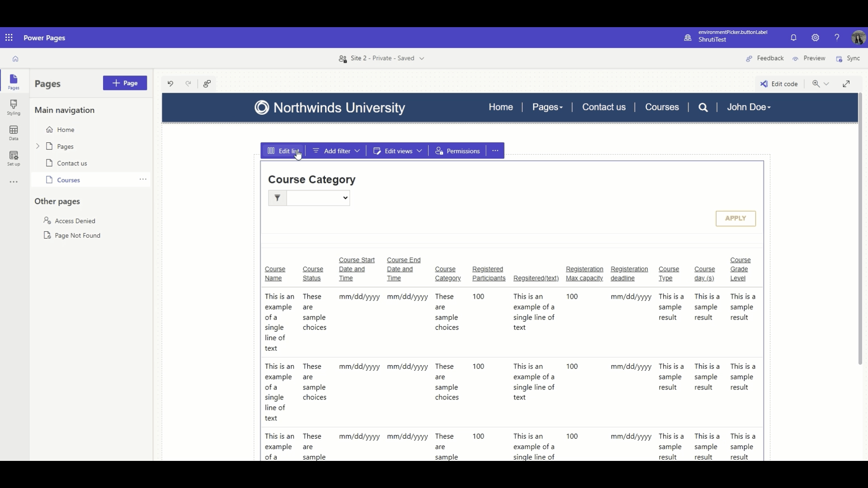868x488 pixels.
Task: Expand the Pages tree item
Action: [38, 146]
